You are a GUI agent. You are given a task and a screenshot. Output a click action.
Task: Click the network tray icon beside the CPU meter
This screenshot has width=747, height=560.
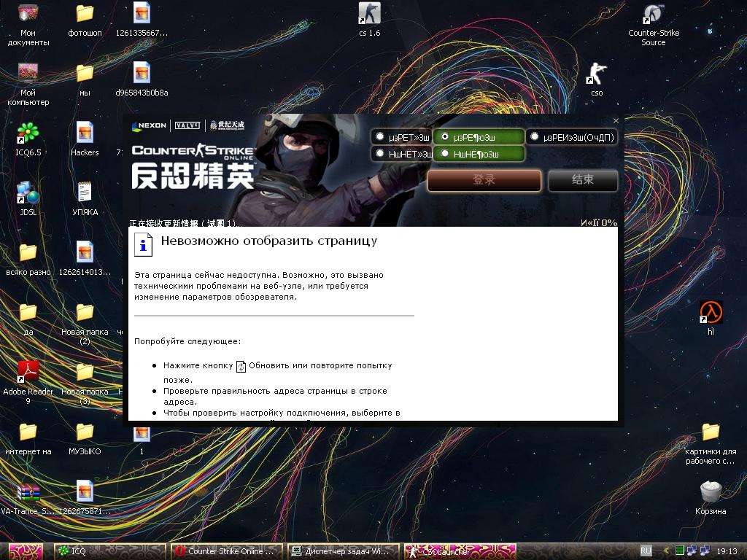coord(692,551)
